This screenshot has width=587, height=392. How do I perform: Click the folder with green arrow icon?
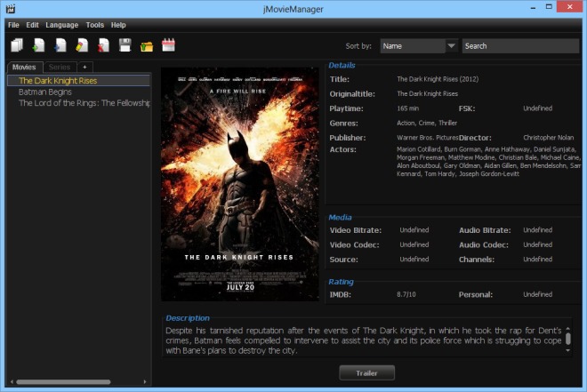pyautogui.click(x=147, y=46)
